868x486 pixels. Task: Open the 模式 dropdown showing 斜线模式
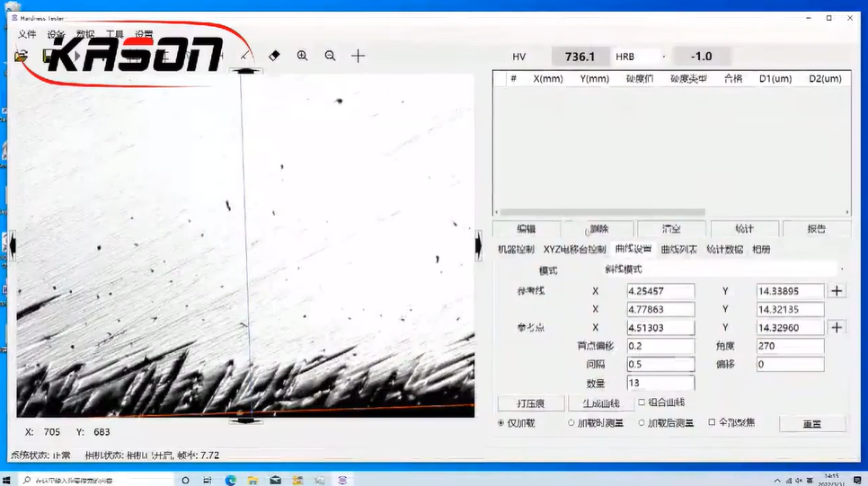724,270
